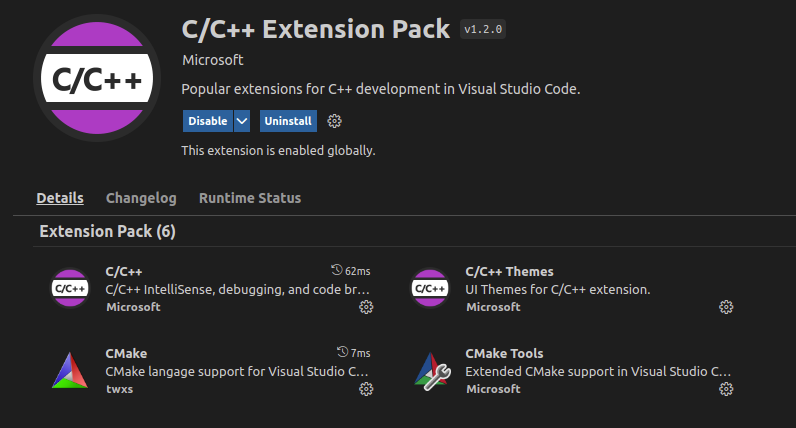Click the Uninstall button
Viewport: 796px width, 428px height.
[288, 121]
